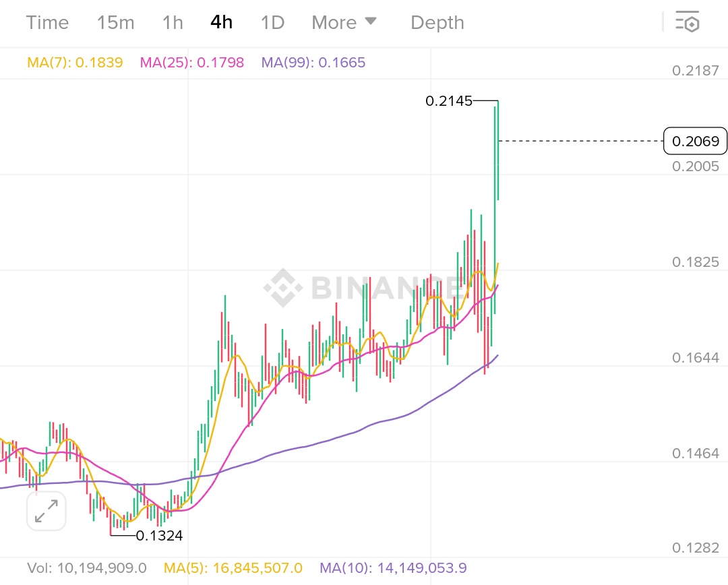Viewport: 728px width, 585px height.
Task: Switch to the Time chart view
Action: pos(47,22)
